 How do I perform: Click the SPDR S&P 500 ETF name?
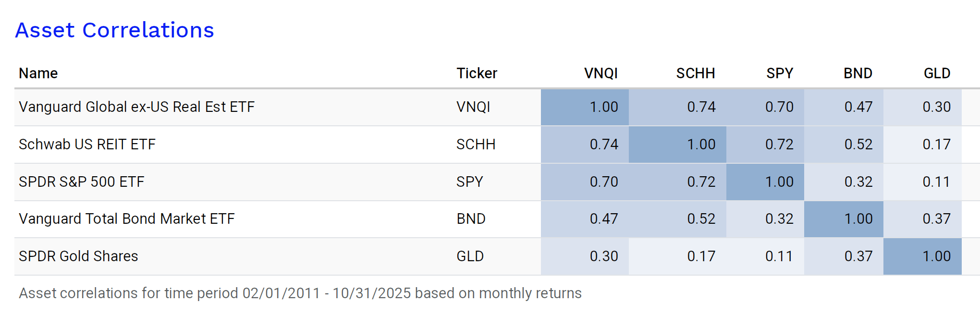pos(81,182)
